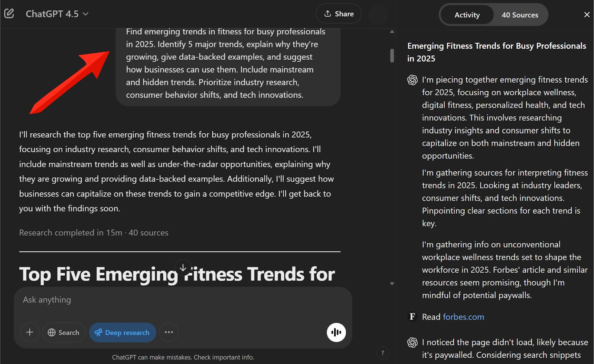Click the help question mark icon
This screenshot has width=594, height=364.
tap(382, 353)
